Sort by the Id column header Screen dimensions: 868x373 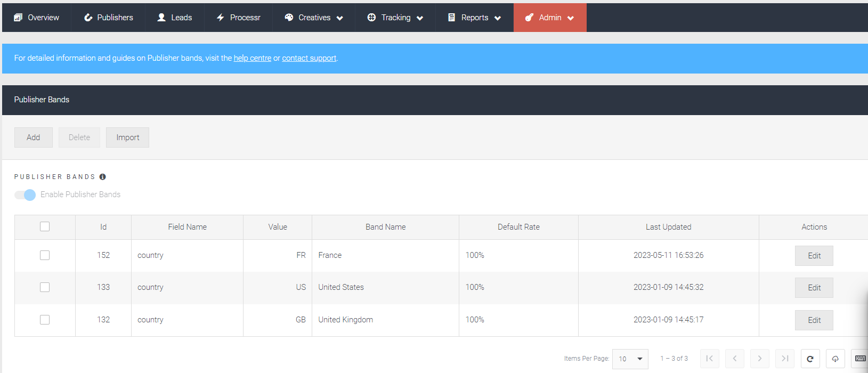[103, 227]
